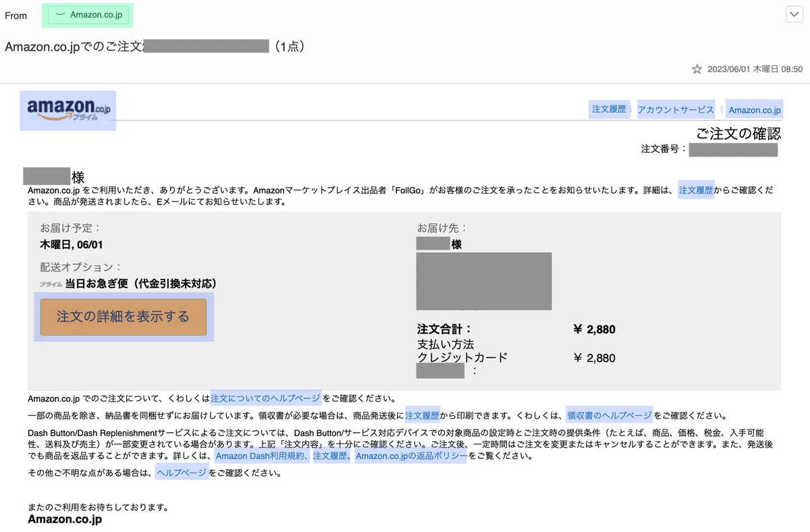Screen dimensions: 810x532
Task: Click 注文履歴 link after Amazon Dash利用規約
Action: point(330,456)
